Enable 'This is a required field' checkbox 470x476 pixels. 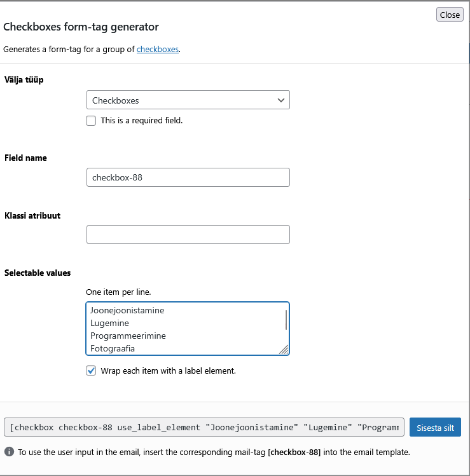(x=91, y=120)
